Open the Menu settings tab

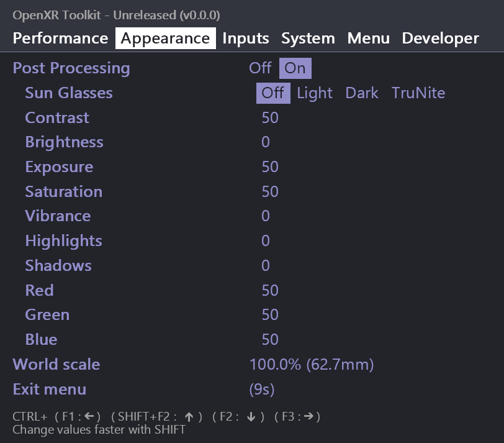point(368,38)
